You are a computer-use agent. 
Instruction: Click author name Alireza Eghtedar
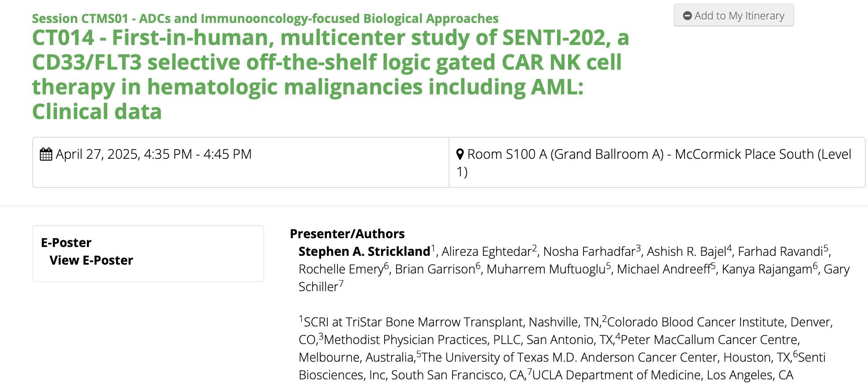tap(486, 251)
